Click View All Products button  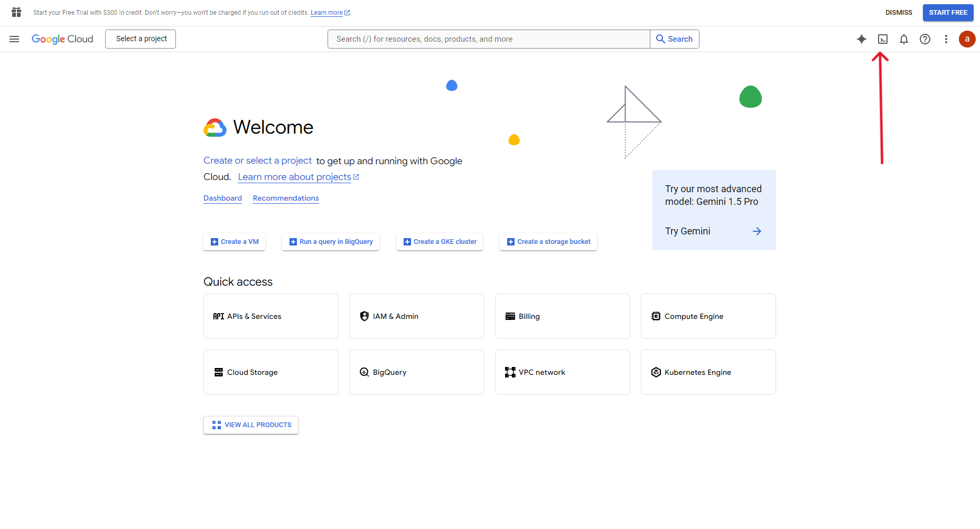pos(251,425)
